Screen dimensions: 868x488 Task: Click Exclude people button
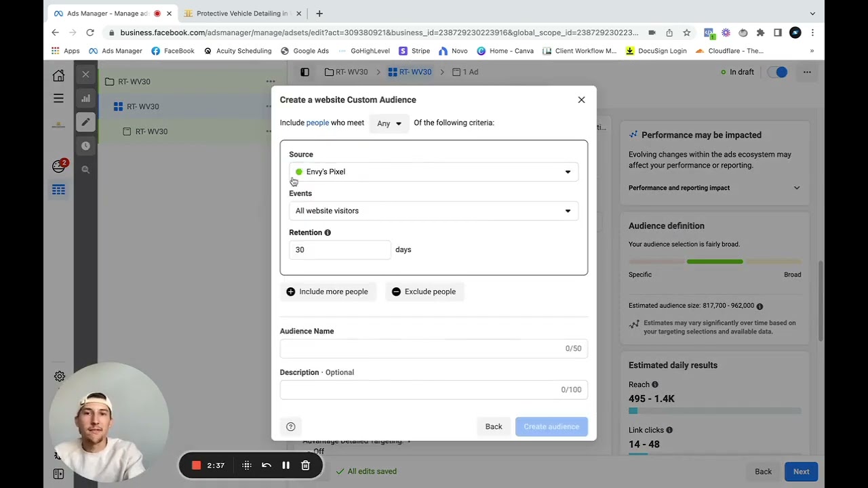(x=424, y=291)
